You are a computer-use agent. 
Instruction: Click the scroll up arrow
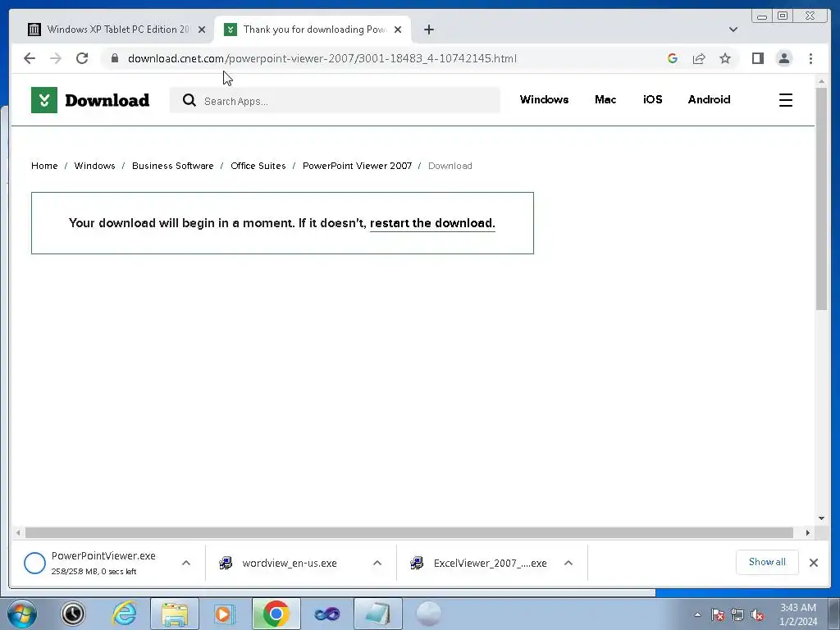821,81
